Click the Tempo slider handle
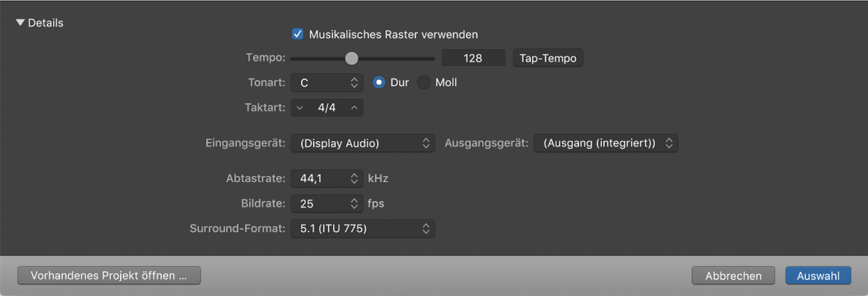 [352, 59]
